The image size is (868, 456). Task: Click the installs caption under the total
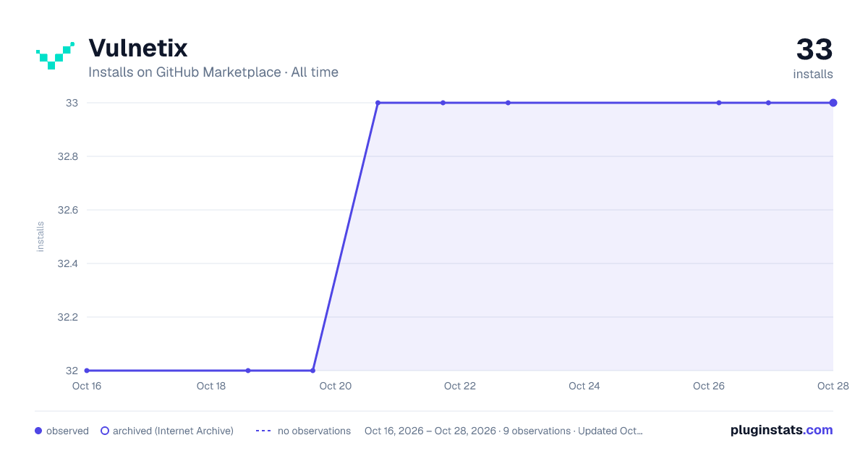pyautogui.click(x=813, y=74)
